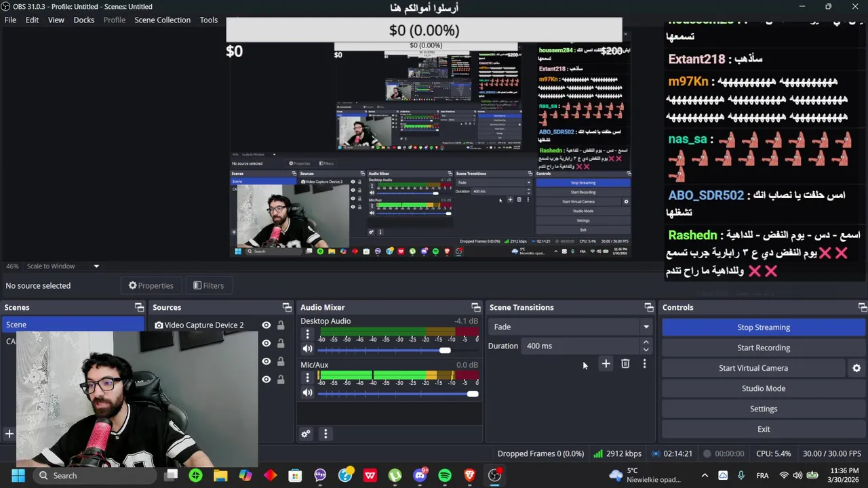Viewport: 868px width, 488px height.
Task: Click Start Virtual Camera button
Action: [753, 368]
